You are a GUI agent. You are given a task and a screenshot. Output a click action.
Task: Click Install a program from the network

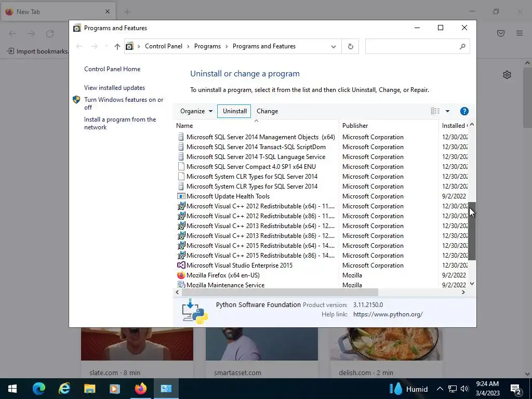(120, 123)
